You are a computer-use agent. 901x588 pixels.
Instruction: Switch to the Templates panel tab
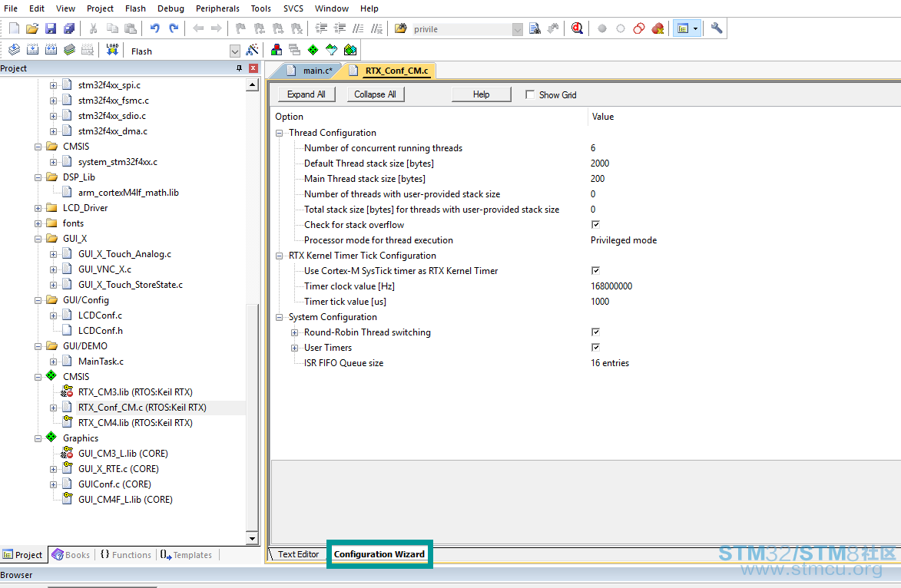187,555
